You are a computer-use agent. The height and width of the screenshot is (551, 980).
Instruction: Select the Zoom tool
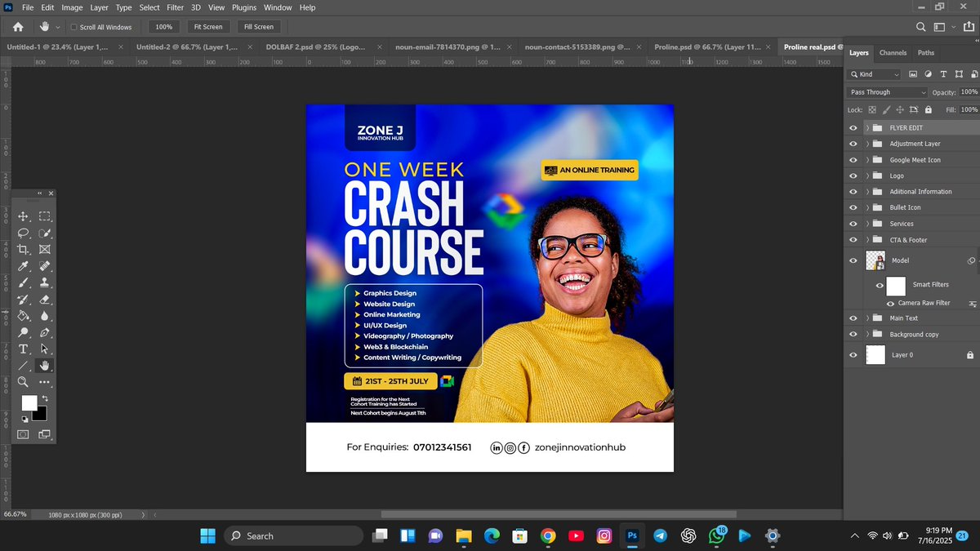(x=24, y=382)
